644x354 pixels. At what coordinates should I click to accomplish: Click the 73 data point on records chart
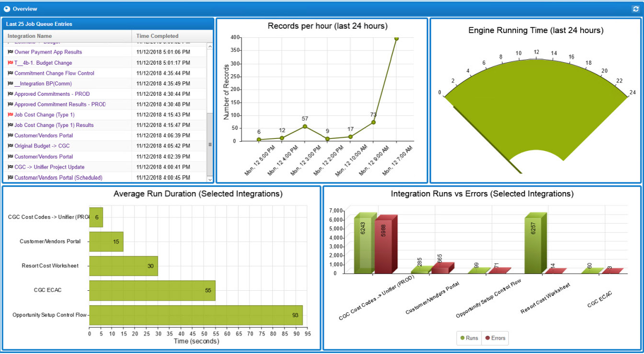tap(373, 122)
